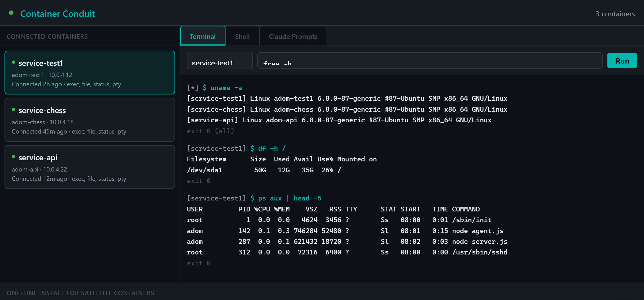Click the 'ps aux | head -5' command line
This screenshot has width=644, height=300.
[x=254, y=198]
